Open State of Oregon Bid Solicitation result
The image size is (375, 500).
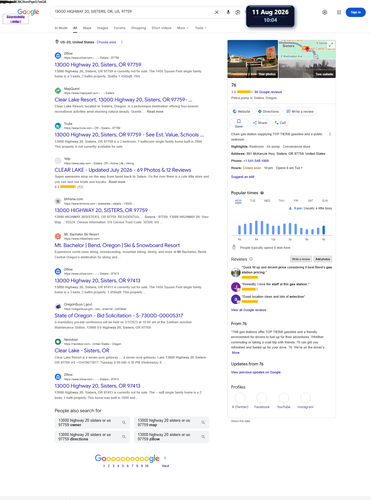pyautogui.click(x=119, y=315)
